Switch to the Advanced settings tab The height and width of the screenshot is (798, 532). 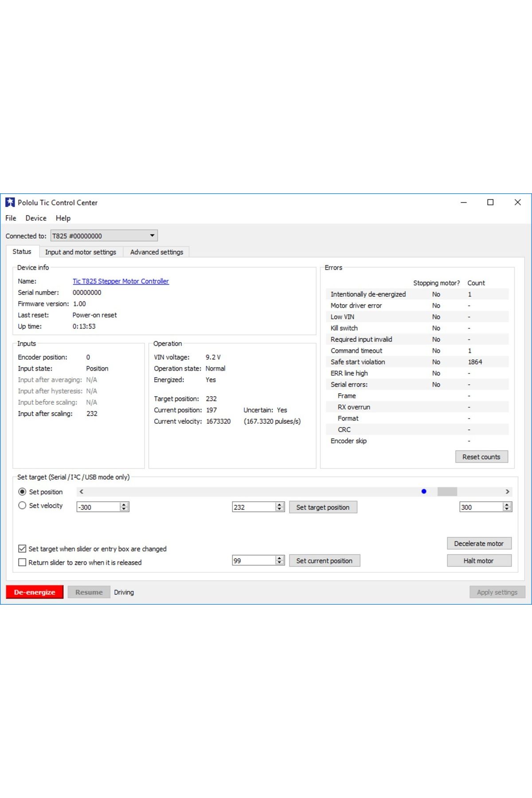tap(156, 252)
